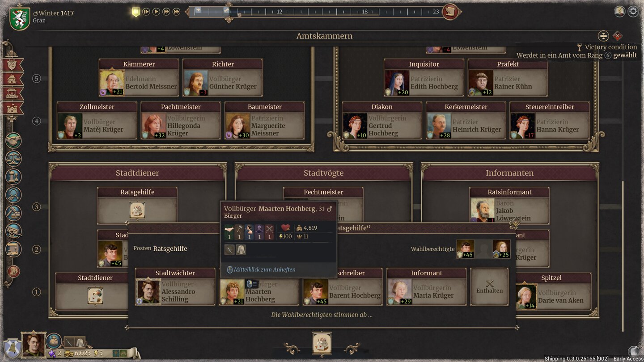Viewport: 644px width, 362px height.
Task: Open the chess pieces icon
Action: pyautogui.click(x=13, y=177)
